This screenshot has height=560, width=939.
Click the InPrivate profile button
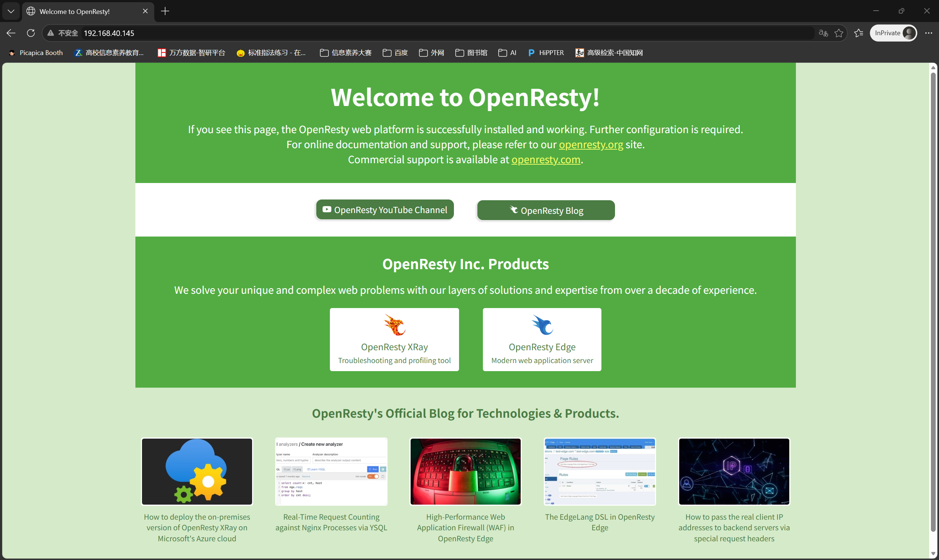point(893,33)
